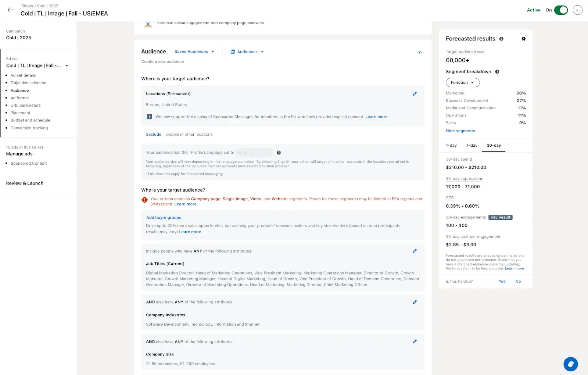Edit the Job Titles attributes pencil icon
The height and width of the screenshot is (375, 588).
[415, 251]
